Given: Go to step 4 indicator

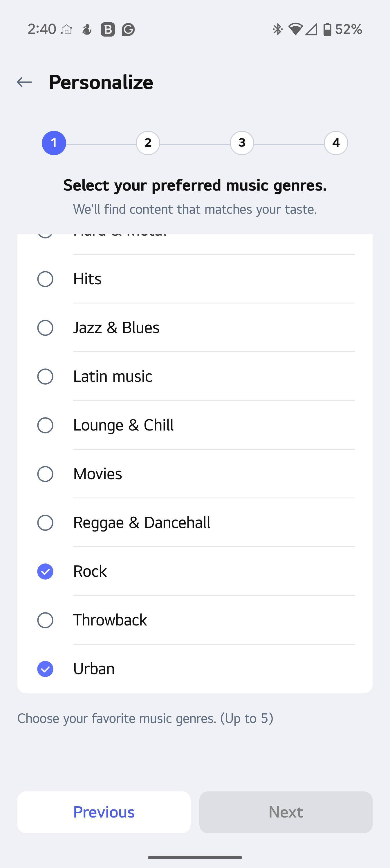Looking at the screenshot, I should click(336, 143).
